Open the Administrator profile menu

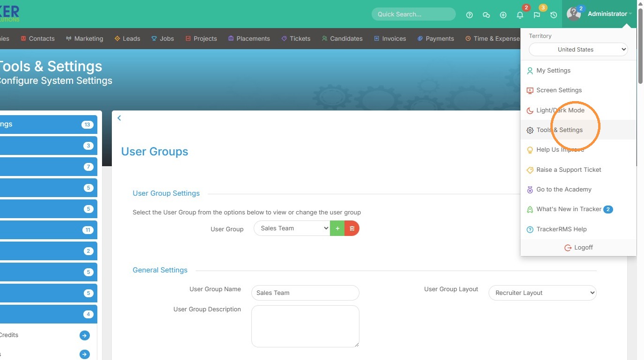pyautogui.click(x=599, y=14)
